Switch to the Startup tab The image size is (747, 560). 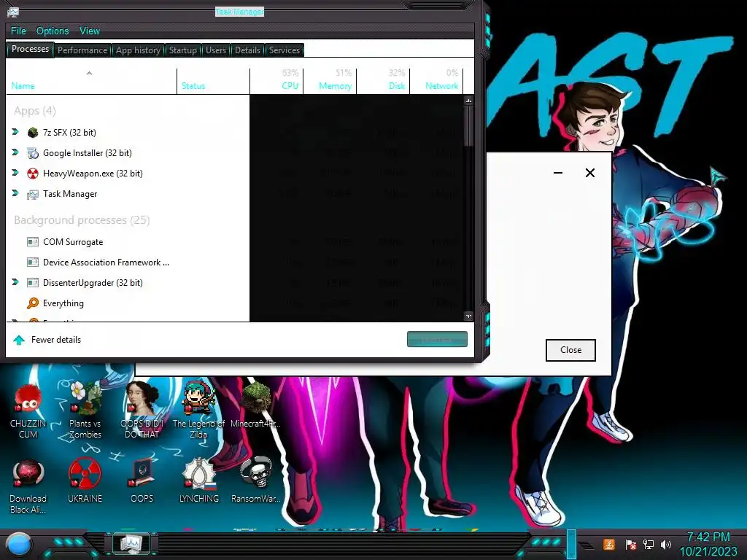coord(183,50)
